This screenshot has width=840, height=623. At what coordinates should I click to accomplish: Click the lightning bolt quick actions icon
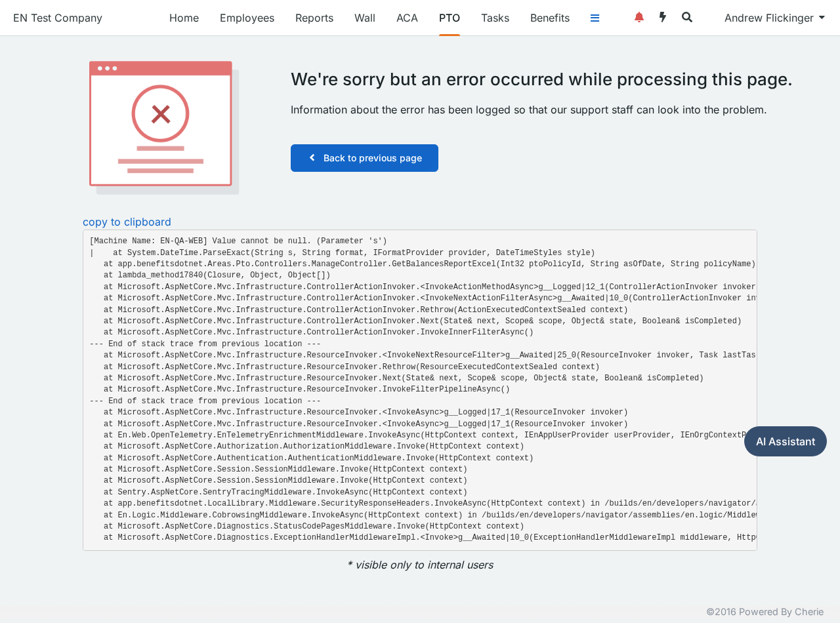(x=663, y=17)
